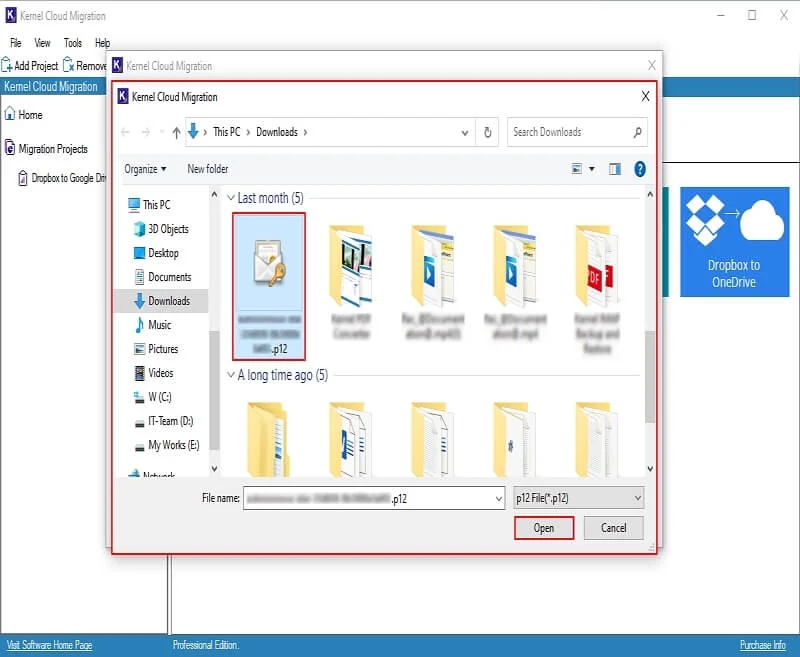Open Visit Software Home Page link
This screenshot has width=800, height=657.
pos(49,645)
